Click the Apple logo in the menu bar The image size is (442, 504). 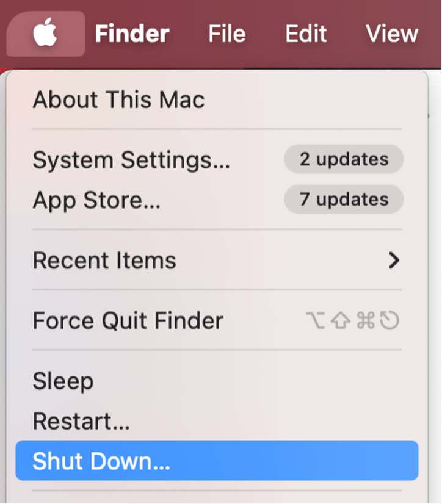pos(44,34)
